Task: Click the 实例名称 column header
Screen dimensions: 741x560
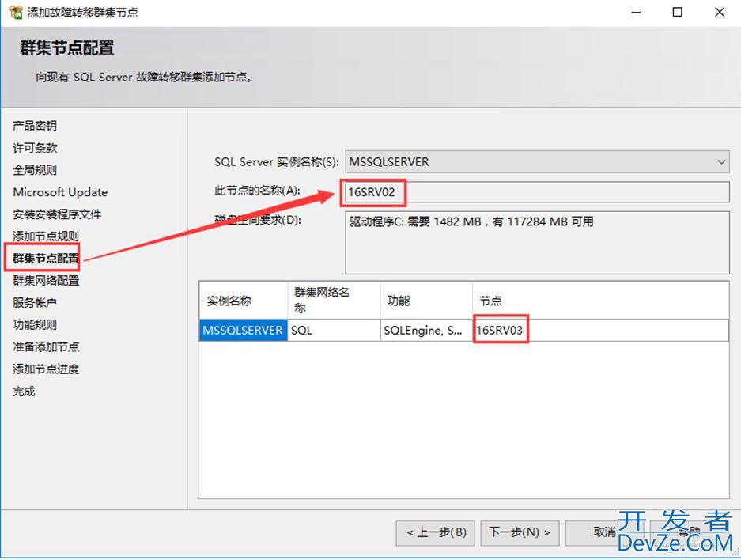Action: pyautogui.click(x=244, y=301)
